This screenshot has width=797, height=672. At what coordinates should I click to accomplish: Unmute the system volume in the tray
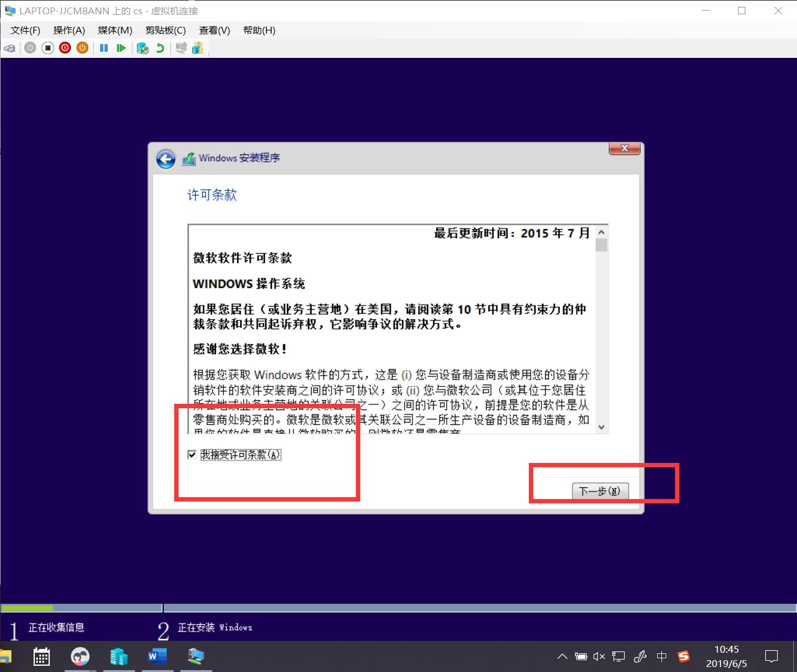click(x=598, y=656)
